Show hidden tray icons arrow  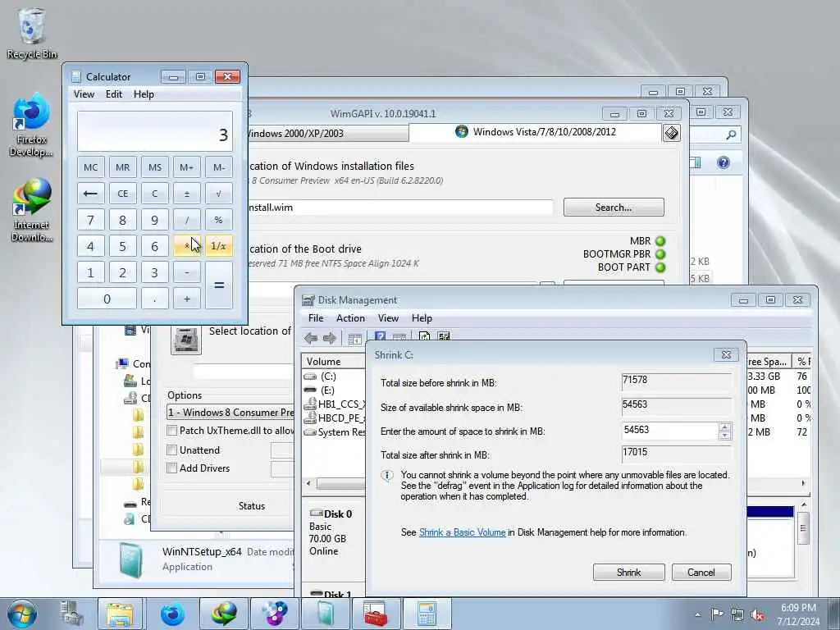click(697, 614)
